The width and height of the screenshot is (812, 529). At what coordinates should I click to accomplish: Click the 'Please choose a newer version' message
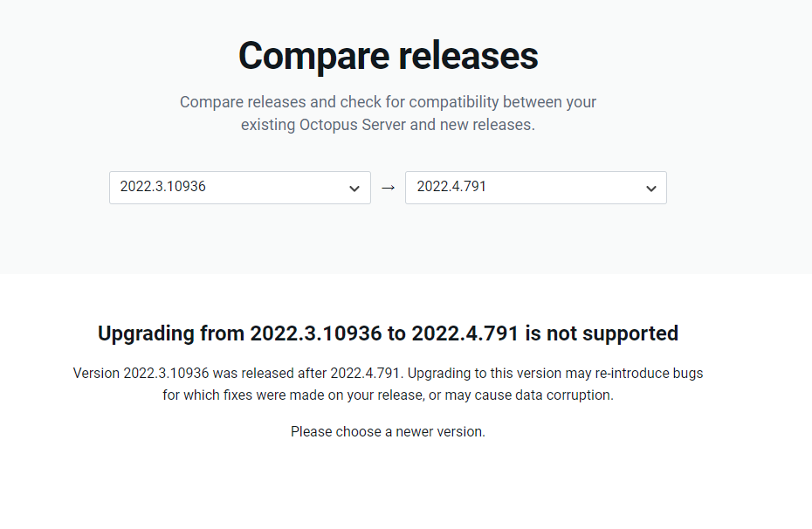click(x=388, y=431)
